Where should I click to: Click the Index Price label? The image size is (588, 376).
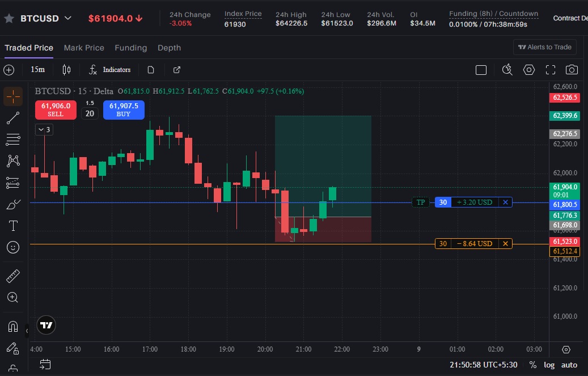point(243,14)
